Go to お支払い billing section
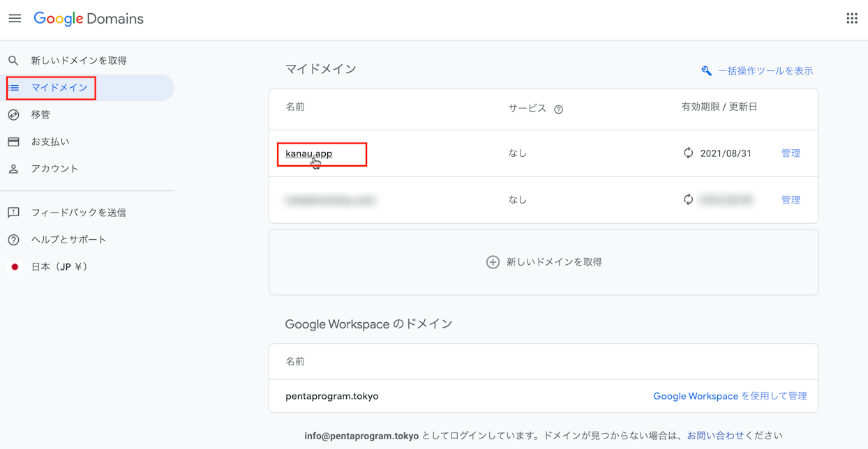868x449 pixels. tap(50, 142)
